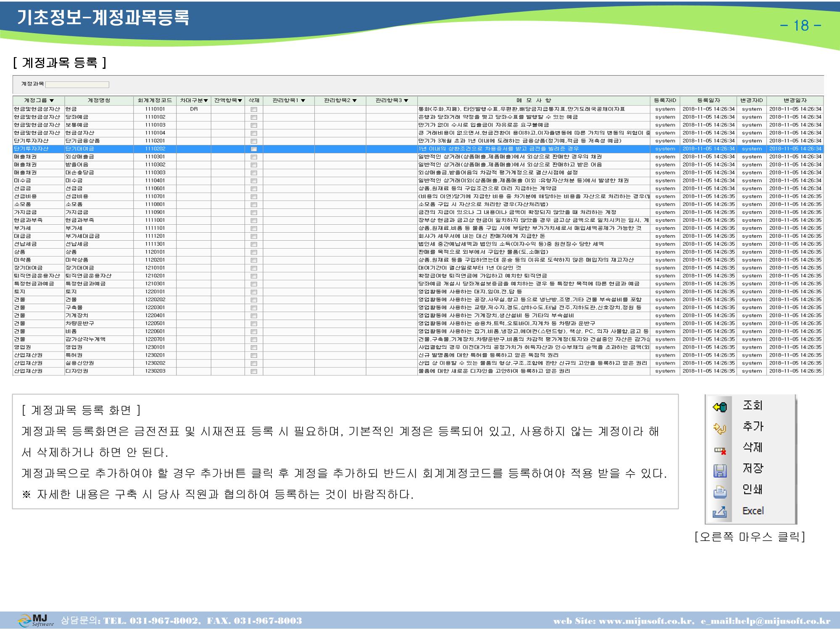Image resolution: width=840 pixels, height=630 pixels.
Task: Open the 관리항목2 column filter dropdown
Action: [355, 100]
